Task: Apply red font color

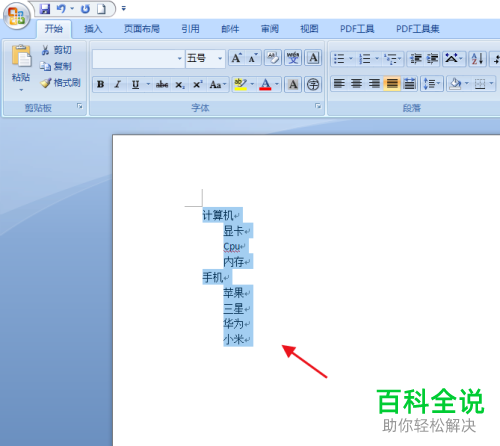Action: [x=265, y=85]
